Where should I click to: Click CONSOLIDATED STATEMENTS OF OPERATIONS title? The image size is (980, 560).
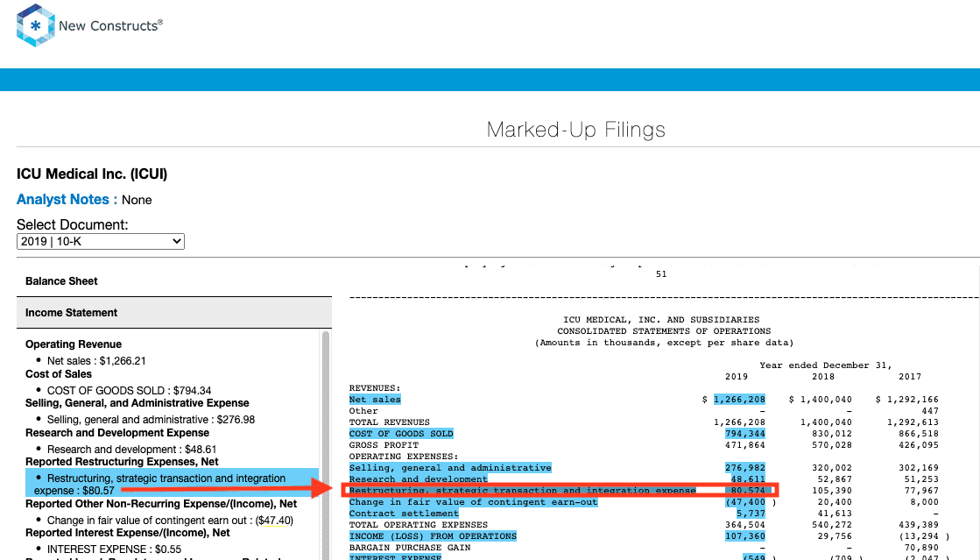click(x=664, y=331)
